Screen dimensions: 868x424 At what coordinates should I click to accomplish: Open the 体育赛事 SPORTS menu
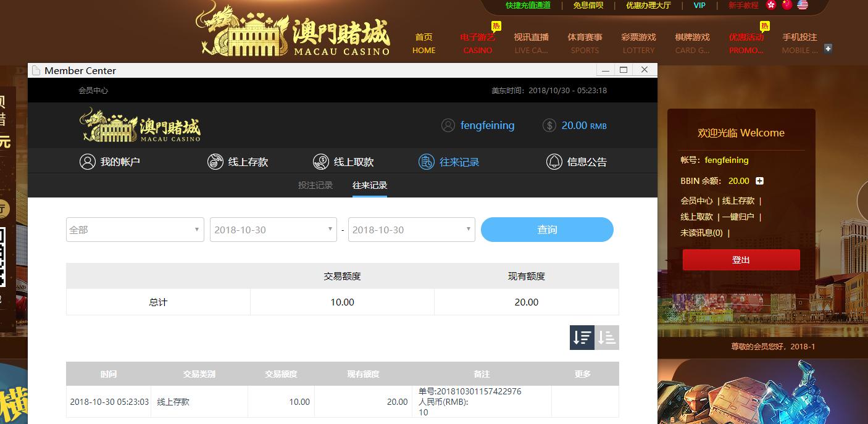point(585,43)
